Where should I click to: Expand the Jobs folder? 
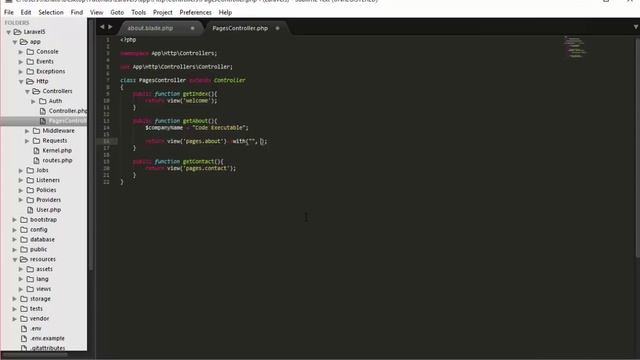click(21, 170)
